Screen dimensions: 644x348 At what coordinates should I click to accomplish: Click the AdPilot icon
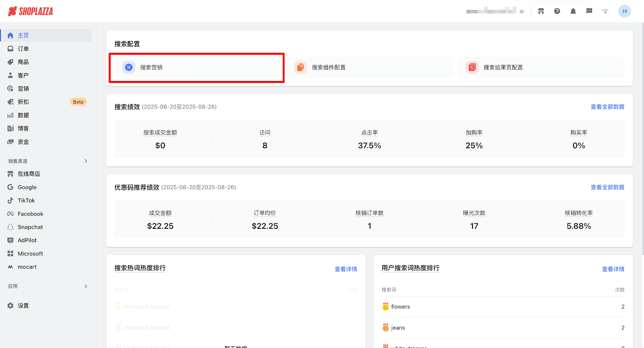click(10, 240)
